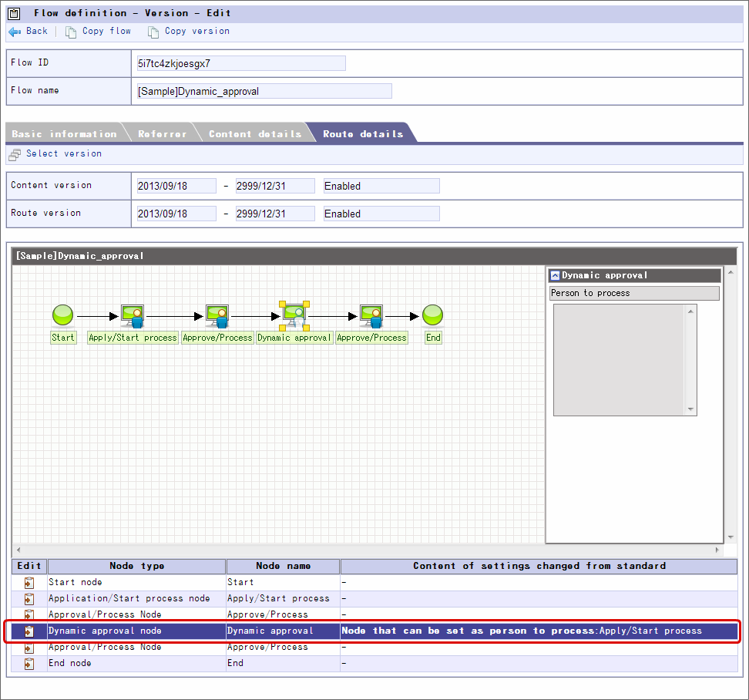Click the diagram horizontal scroll left arrow
The image size is (749, 700).
click(18, 550)
